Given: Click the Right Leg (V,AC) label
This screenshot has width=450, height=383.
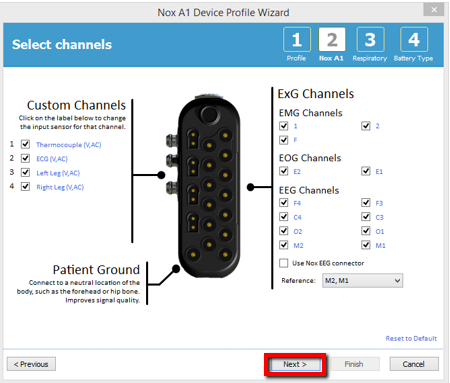Looking at the screenshot, I should pyautogui.click(x=60, y=187).
